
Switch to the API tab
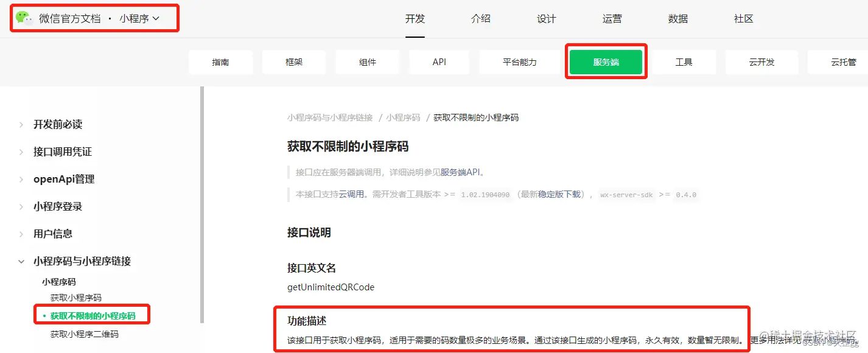(x=439, y=61)
